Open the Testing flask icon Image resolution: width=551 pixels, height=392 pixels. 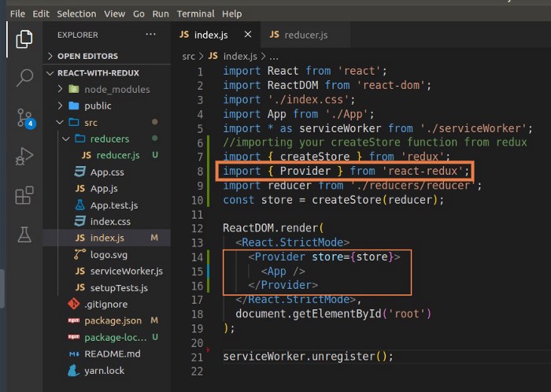click(24, 234)
